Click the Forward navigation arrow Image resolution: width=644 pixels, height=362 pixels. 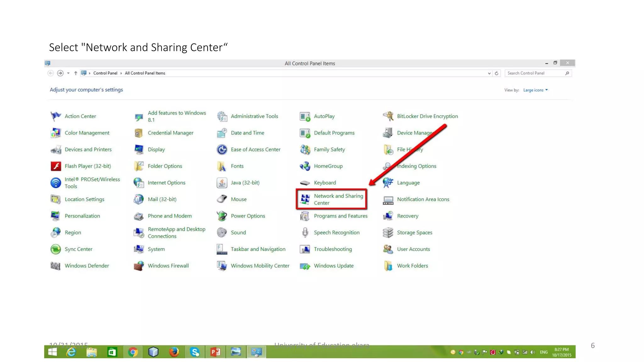pos(60,73)
